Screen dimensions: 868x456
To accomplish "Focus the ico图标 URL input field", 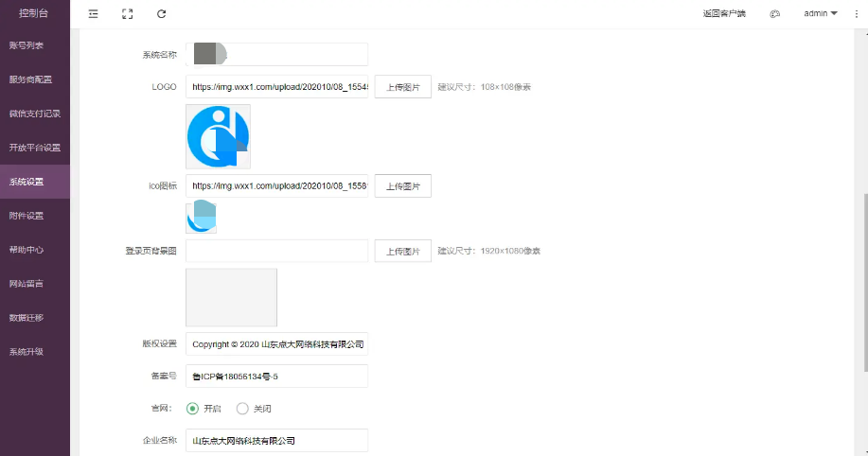I will pyautogui.click(x=276, y=186).
